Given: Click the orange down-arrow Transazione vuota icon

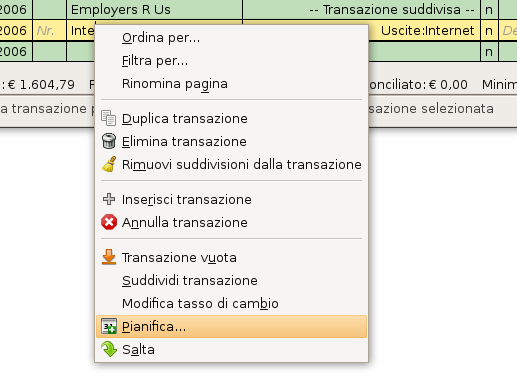Looking at the screenshot, I should (109, 257).
